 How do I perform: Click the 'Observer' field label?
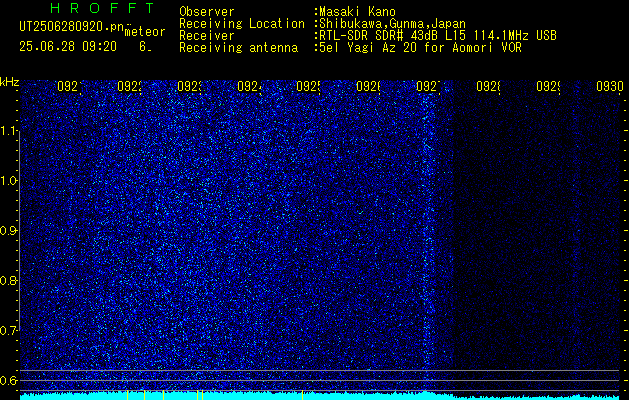[207, 12]
